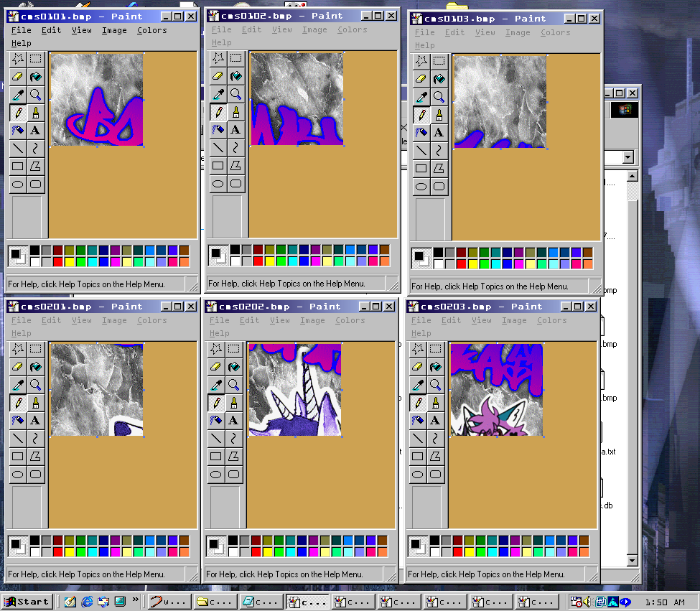Open the Edit menu in cms0103.bmp Paint

[x=454, y=32]
